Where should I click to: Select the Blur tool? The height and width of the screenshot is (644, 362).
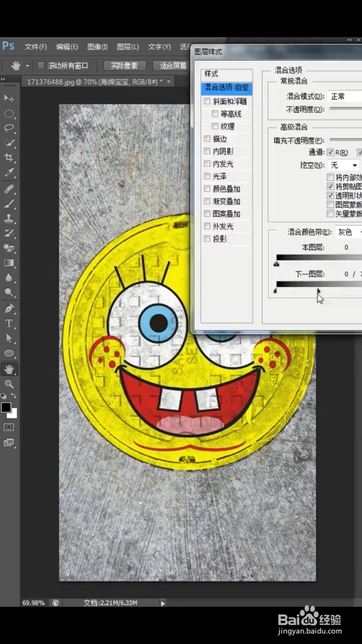pyautogui.click(x=9, y=277)
